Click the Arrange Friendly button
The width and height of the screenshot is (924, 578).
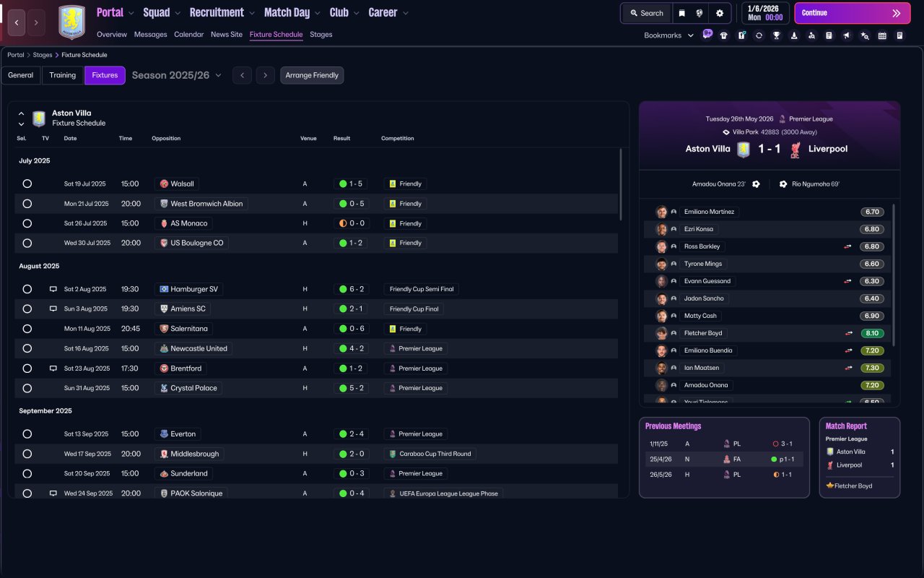click(x=312, y=75)
